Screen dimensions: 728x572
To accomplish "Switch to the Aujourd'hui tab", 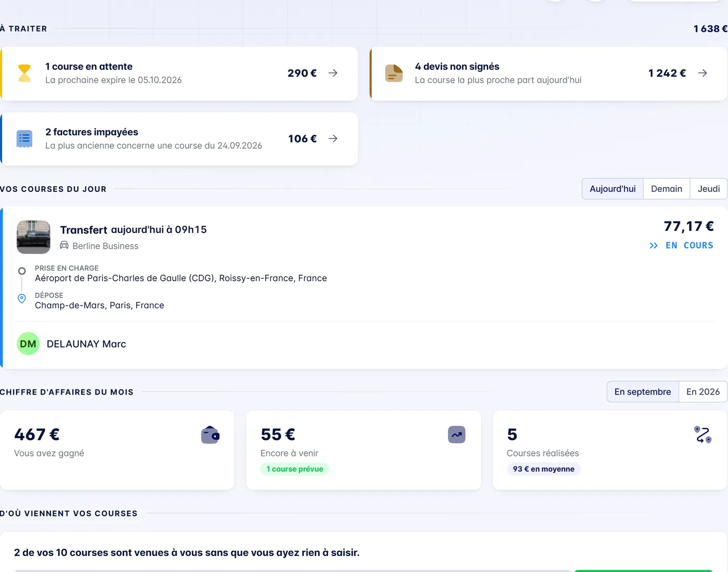I will [x=613, y=189].
